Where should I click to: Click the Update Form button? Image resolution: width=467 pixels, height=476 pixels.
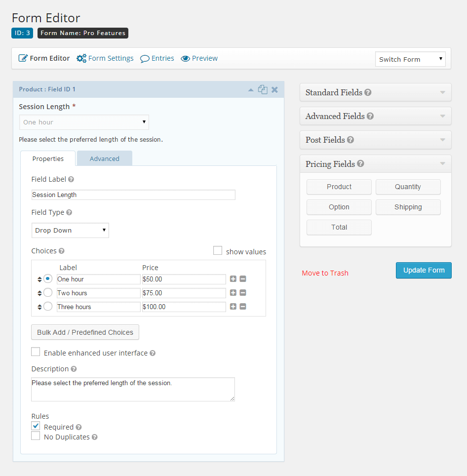424,270
